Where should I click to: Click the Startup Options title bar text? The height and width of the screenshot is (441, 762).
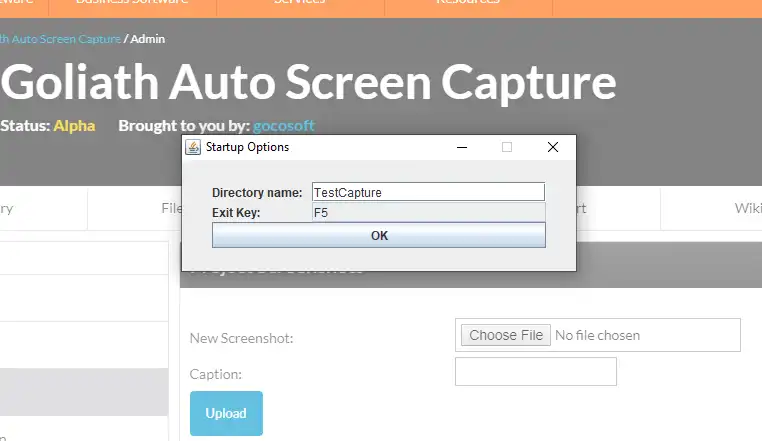tap(247, 147)
